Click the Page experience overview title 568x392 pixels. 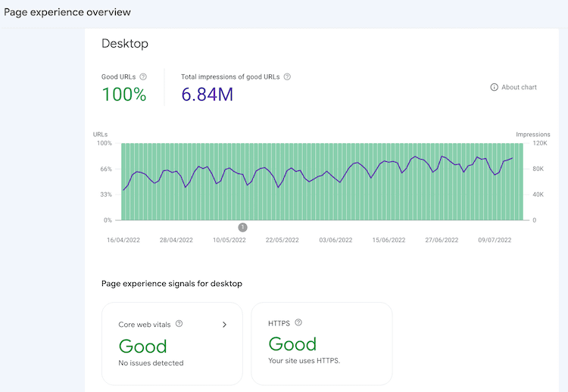[67, 12]
